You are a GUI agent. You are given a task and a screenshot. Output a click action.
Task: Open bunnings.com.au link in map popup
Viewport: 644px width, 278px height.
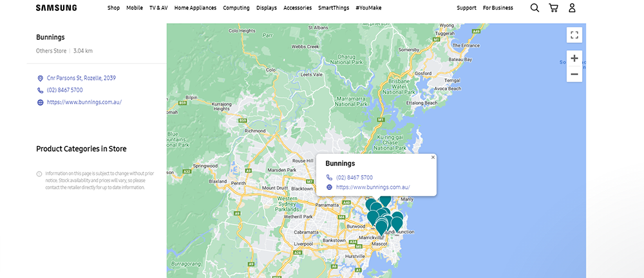tap(373, 187)
